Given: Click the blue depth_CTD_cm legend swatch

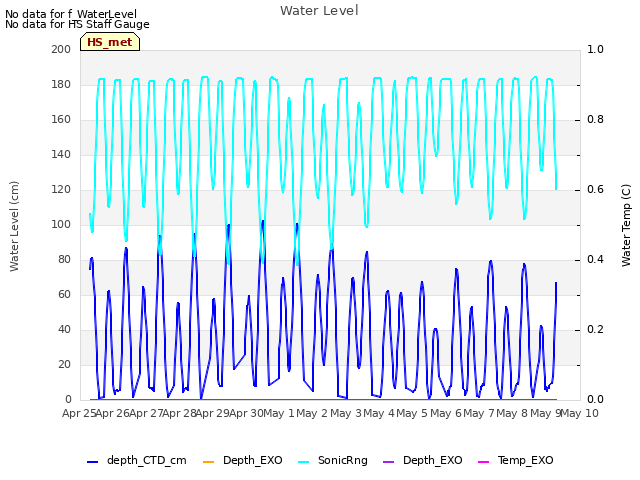Looking at the screenshot, I should point(93,462).
